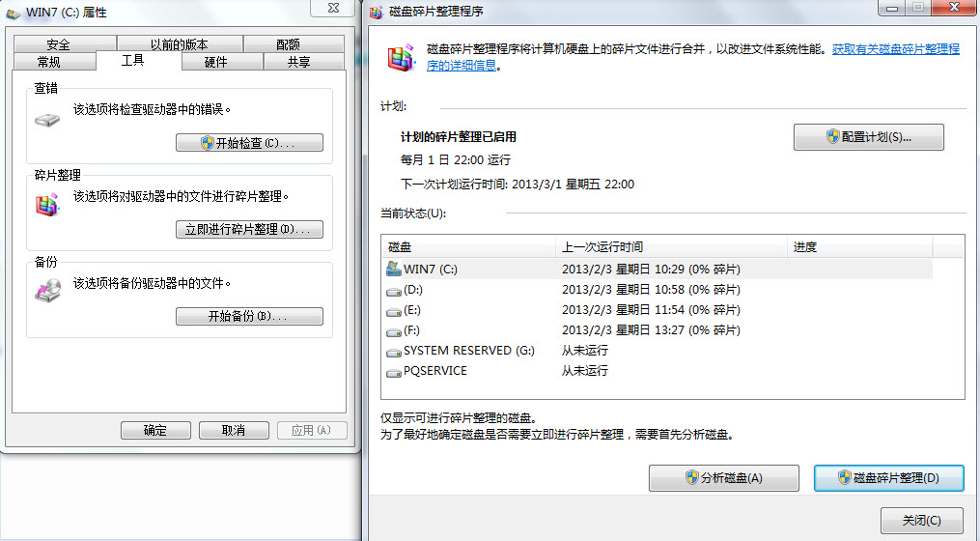Screen dimensions: 980x541
Task: Click 从未运行 in the SYSTEM RESERVED (G:) row
Action: (584, 351)
